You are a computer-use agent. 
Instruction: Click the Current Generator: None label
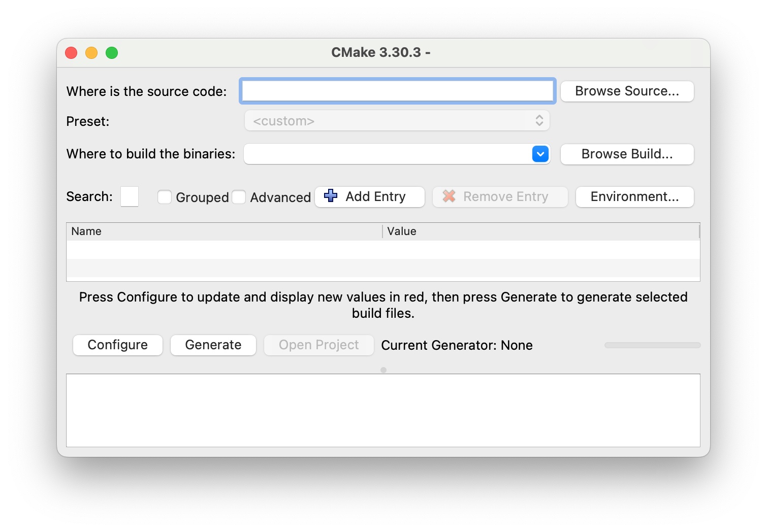click(x=457, y=345)
